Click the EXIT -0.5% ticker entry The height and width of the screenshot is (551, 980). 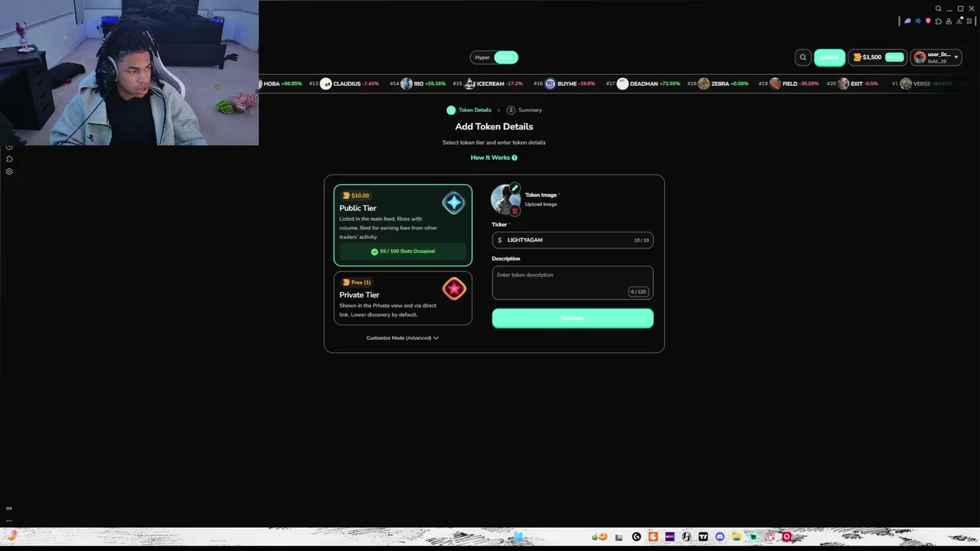coord(853,83)
